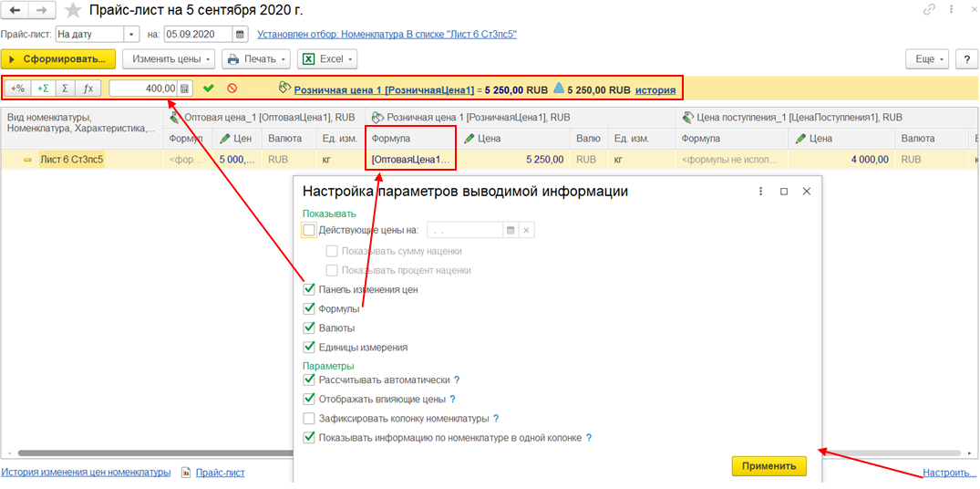This screenshot has width=980, height=489.
Task: Open help for Рассчитывать автоматически
Action: (x=457, y=380)
